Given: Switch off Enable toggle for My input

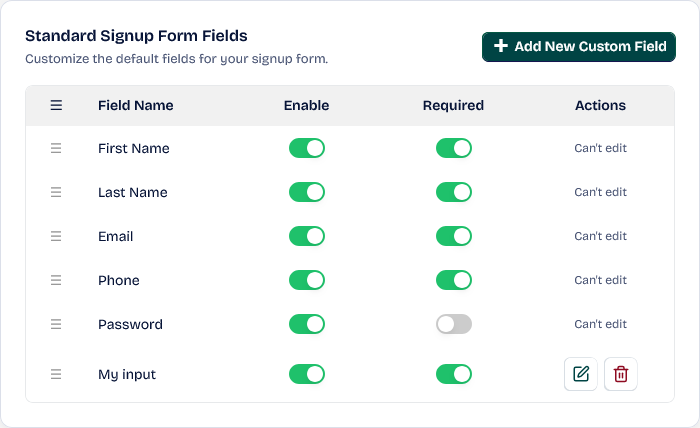Looking at the screenshot, I should (x=307, y=374).
